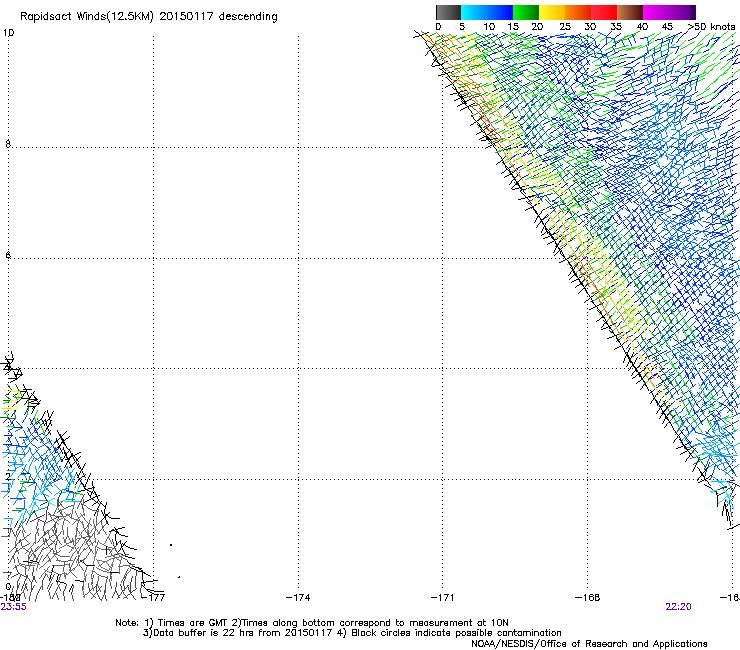This screenshot has width=740, height=650.
Task: Select the '20' color scale label
Action: (537, 27)
